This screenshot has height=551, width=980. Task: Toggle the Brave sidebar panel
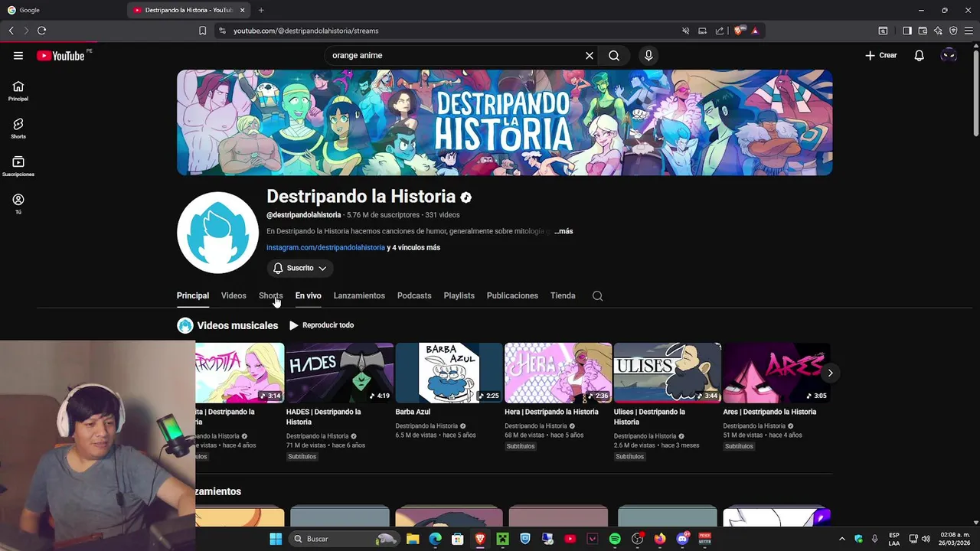[x=907, y=31]
